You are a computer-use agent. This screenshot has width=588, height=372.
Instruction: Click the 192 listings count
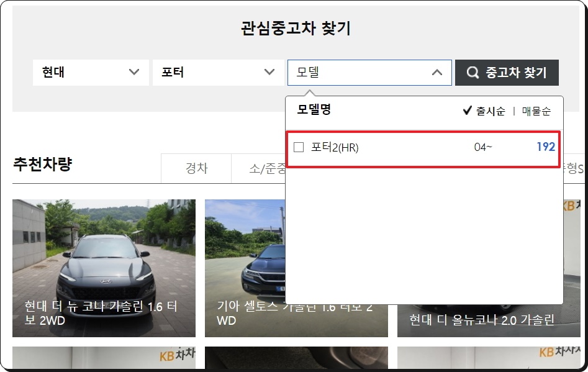[546, 147]
